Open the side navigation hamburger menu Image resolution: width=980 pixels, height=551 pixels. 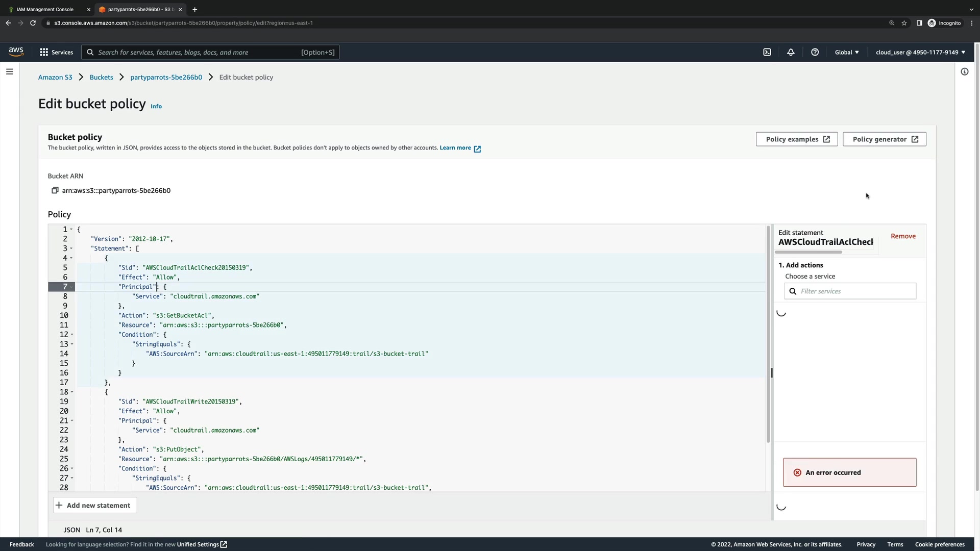(x=9, y=72)
